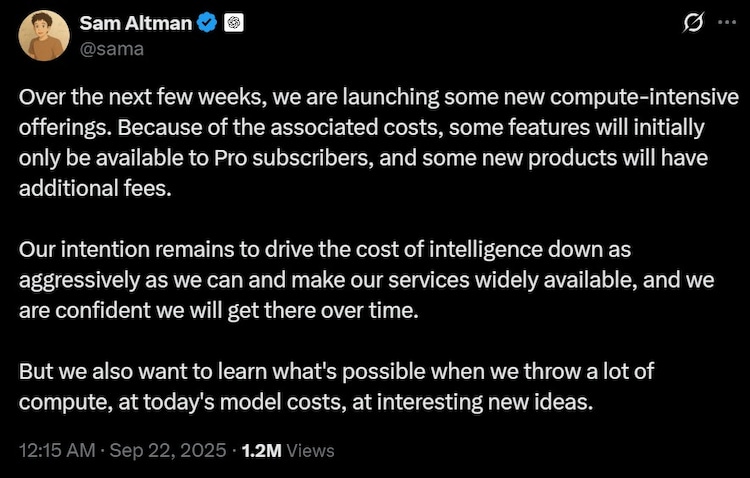Screen dimensions: 750x478
Task: Click the phrase 'interesting new ideas.' in the post
Action: point(485,401)
